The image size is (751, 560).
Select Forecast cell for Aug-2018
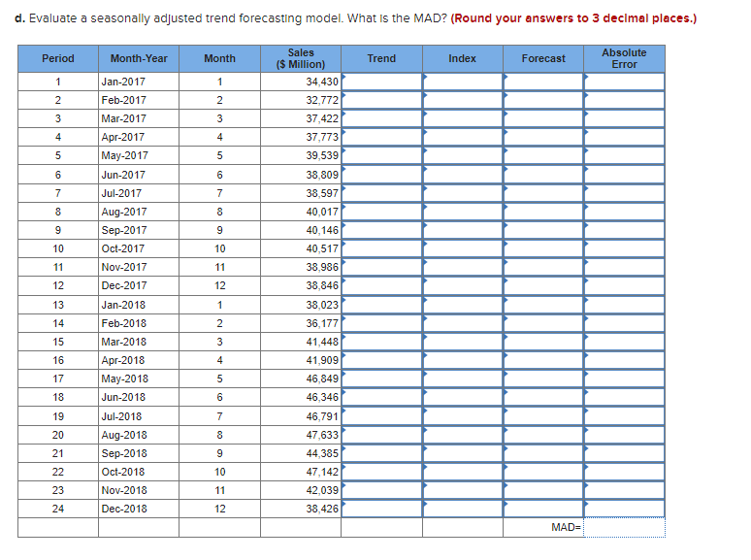(543, 435)
